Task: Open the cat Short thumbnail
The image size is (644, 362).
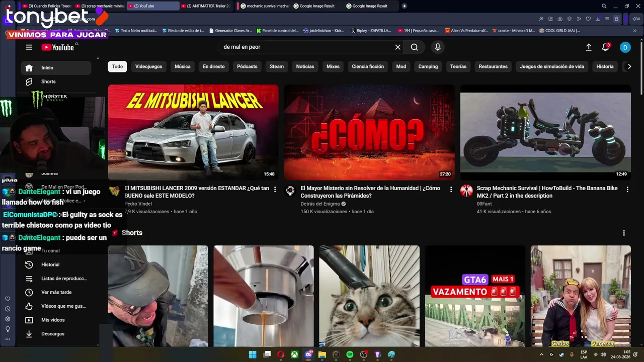Action: click(x=369, y=296)
